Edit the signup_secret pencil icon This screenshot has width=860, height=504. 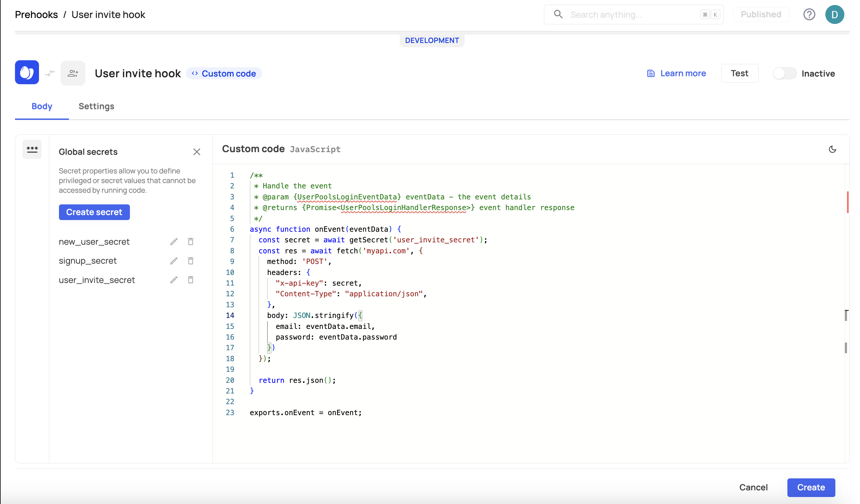tap(174, 261)
